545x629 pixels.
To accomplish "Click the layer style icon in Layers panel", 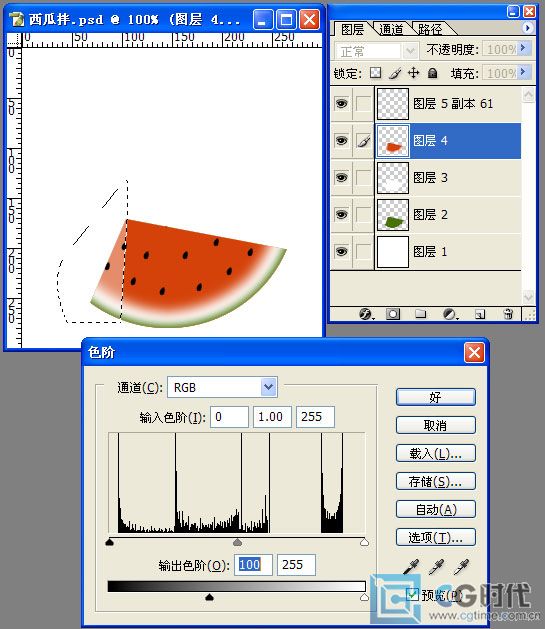I will coord(366,314).
